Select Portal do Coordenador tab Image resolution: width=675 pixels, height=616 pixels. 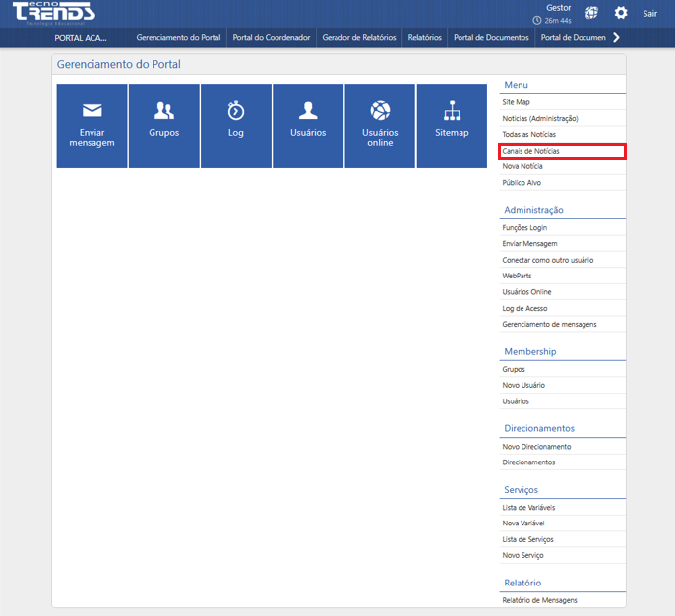[x=272, y=38]
